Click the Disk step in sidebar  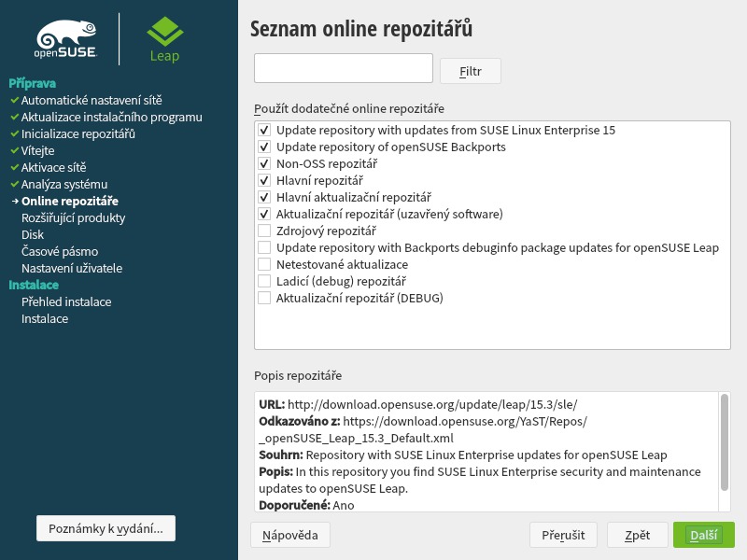pyautogui.click(x=33, y=235)
